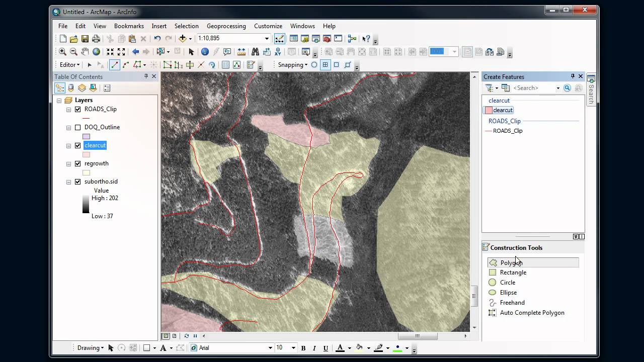Choose the Ellipse construction tool
This screenshot has width=644, height=362.
503,293
